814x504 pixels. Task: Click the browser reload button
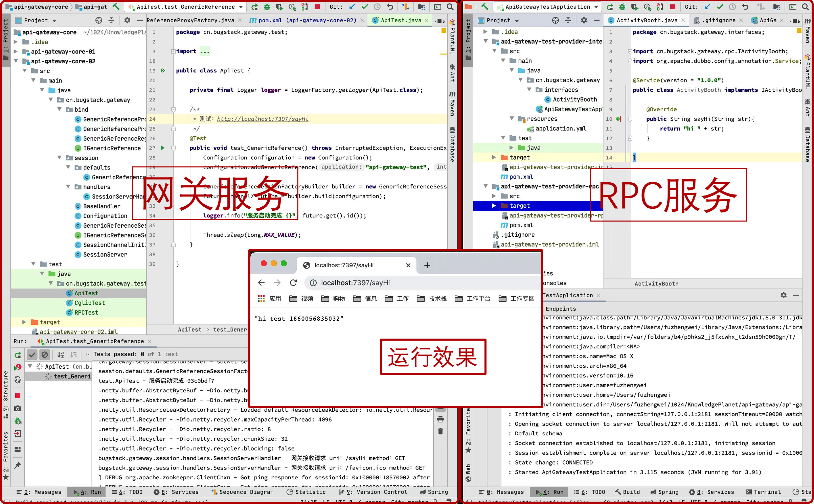[x=293, y=283]
